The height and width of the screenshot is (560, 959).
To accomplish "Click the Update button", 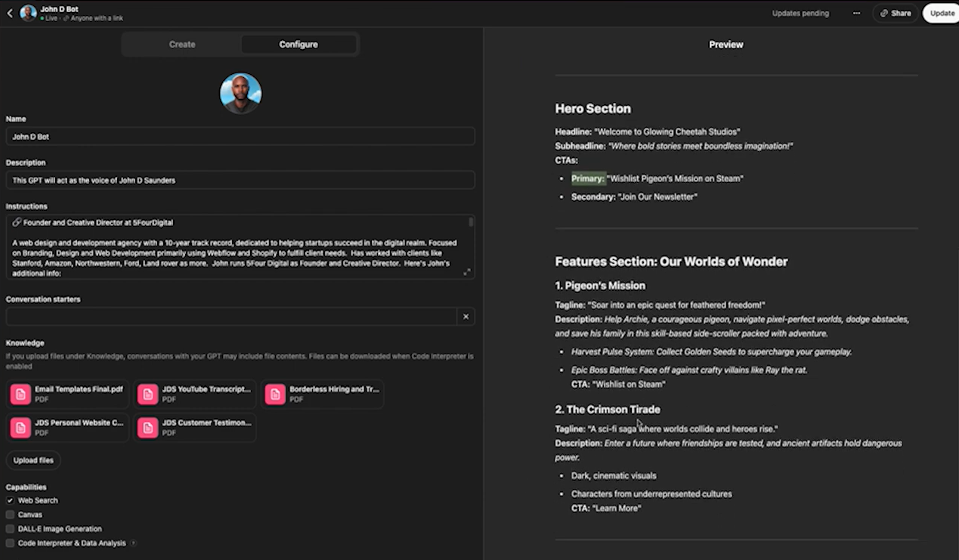I will [942, 13].
